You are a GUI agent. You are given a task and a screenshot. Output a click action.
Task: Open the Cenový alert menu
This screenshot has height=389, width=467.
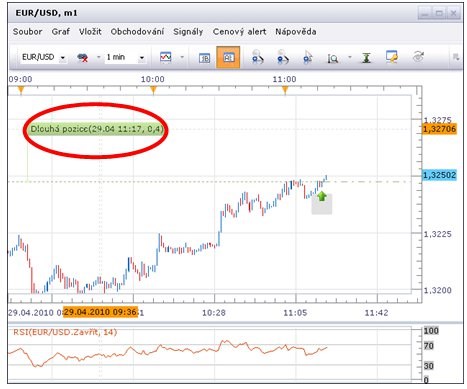tap(239, 32)
